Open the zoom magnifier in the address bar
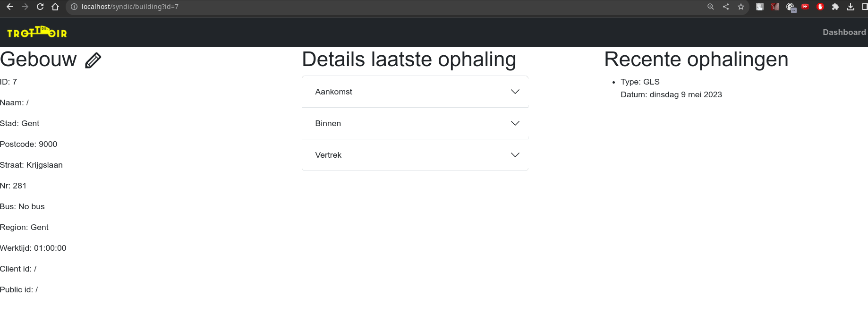This screenshot has width=868, height=315. coord(710,7)
